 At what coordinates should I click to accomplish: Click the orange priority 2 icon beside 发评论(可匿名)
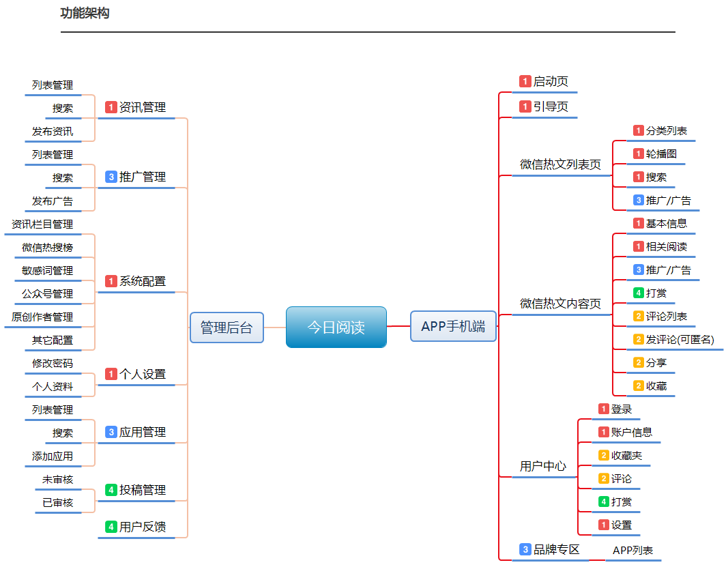point(639,340)
